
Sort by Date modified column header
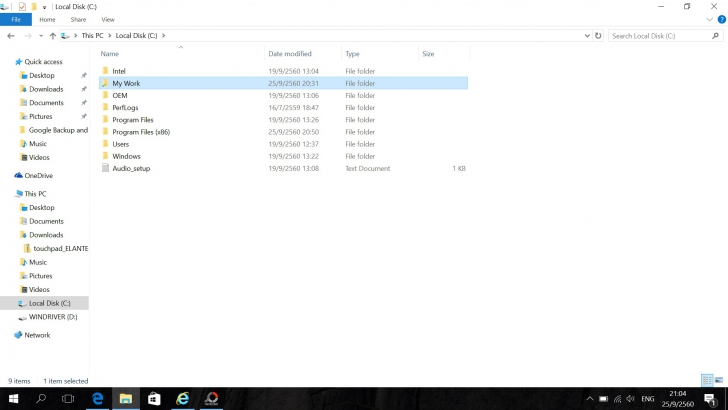coord(290,54)
